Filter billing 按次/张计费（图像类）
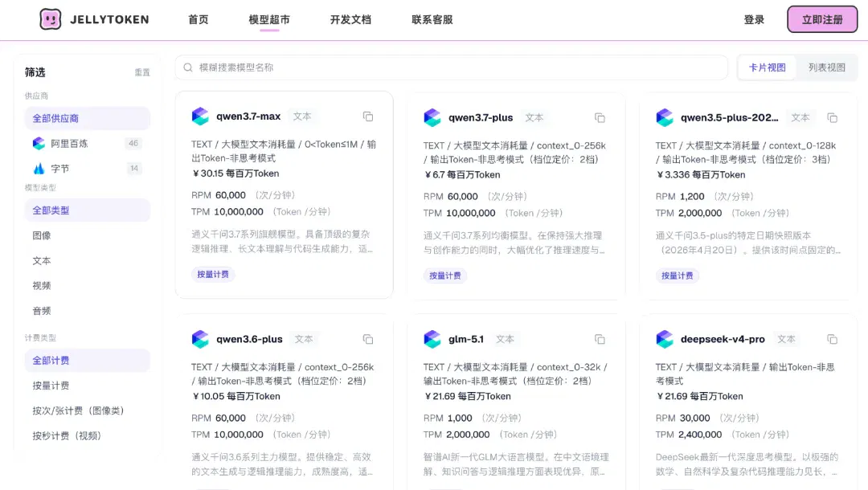 click(88, 411)
